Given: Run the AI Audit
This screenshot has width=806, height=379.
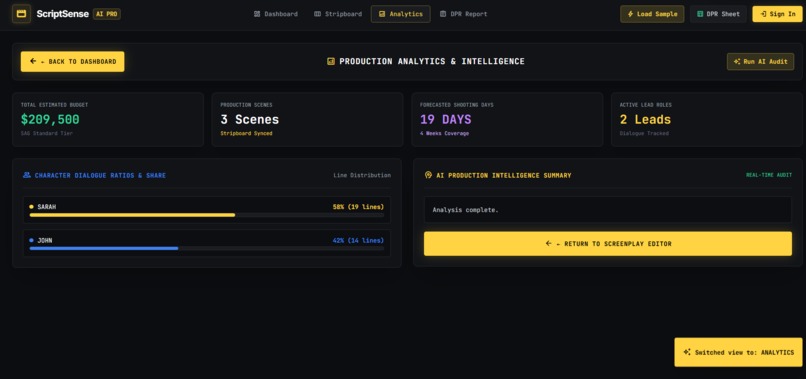Looking at the screenshot, I should coord(760,61).
